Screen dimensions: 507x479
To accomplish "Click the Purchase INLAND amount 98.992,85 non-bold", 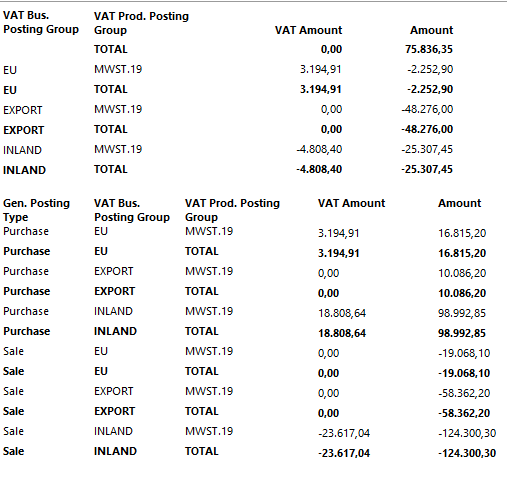I will [x=462, y=313].
